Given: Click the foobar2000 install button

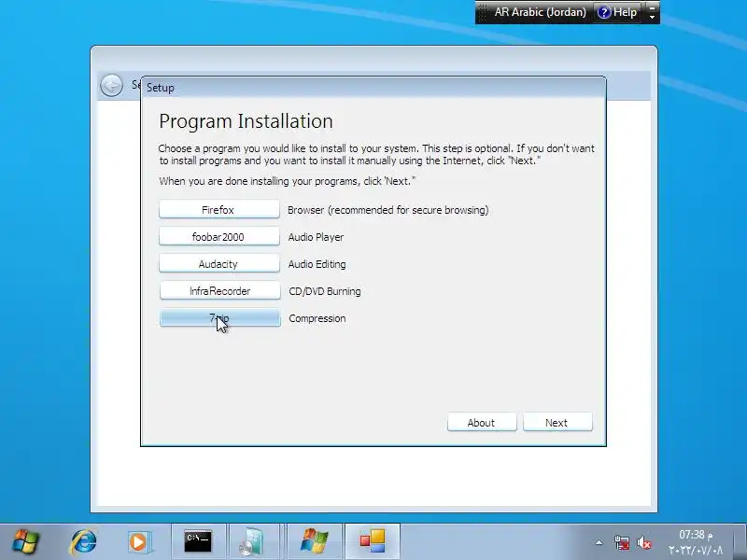Looking at the screenshot, I should [219, 237].
